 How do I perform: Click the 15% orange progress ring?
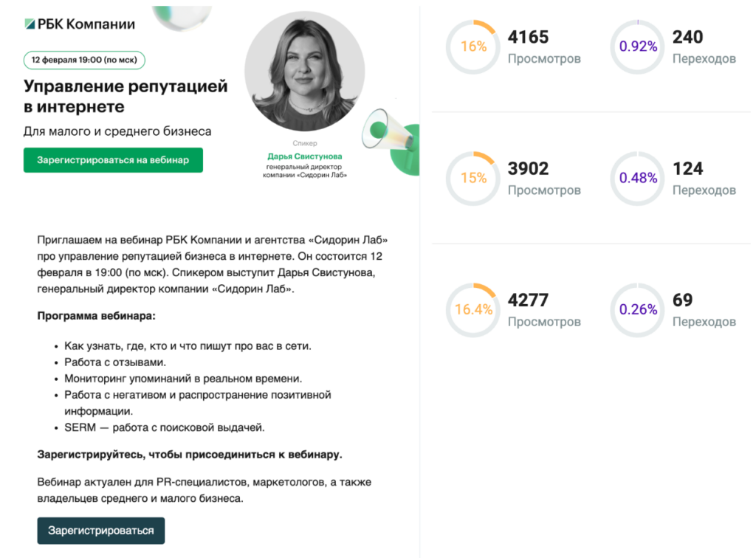click(x=473, y=179)
